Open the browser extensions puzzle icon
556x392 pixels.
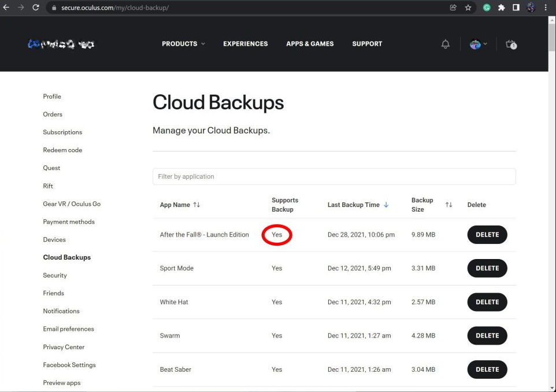click(501, 8)
